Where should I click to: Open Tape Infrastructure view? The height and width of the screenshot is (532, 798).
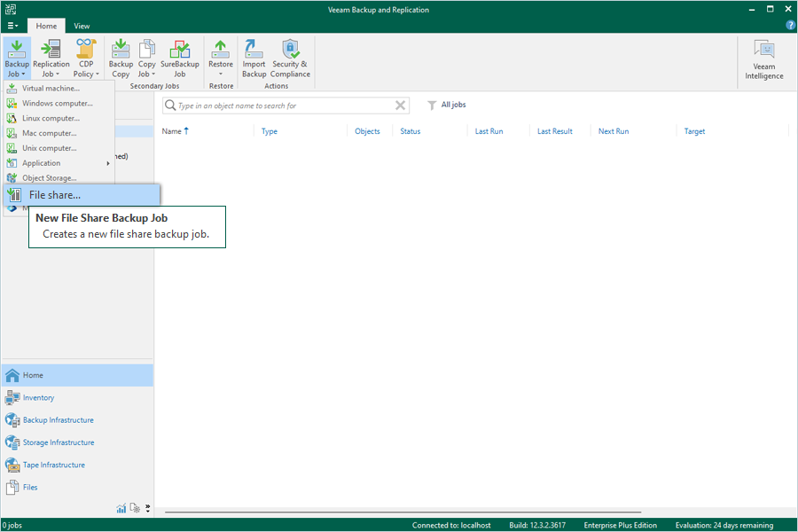[x=77, y=465]
